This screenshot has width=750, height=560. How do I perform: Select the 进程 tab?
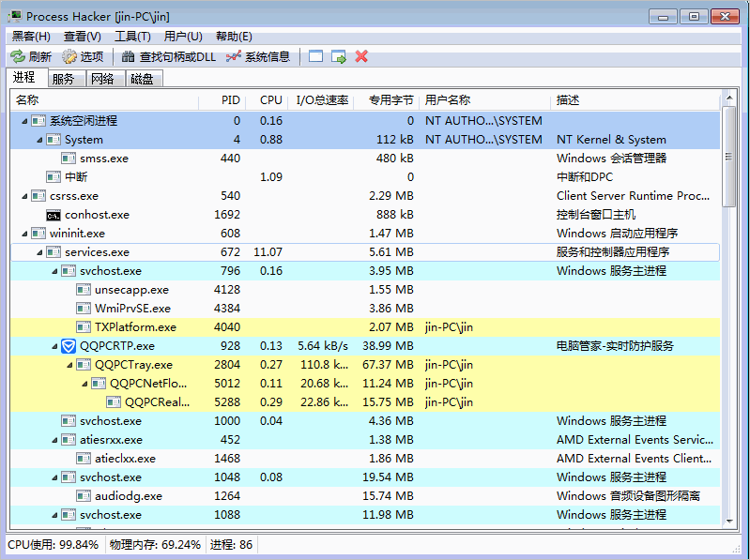(27, 78)
